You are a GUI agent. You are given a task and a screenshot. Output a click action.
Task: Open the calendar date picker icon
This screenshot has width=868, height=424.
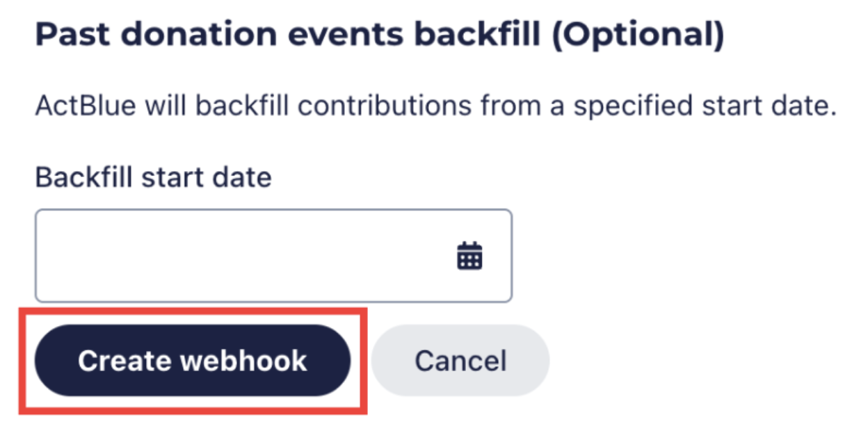[x=469, y=256]
